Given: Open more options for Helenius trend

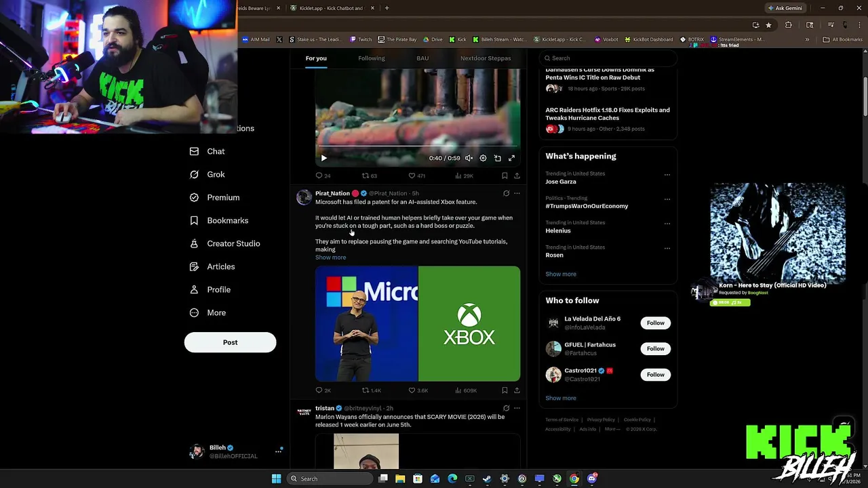Looking at the screenshot, I should click(667, 224).
